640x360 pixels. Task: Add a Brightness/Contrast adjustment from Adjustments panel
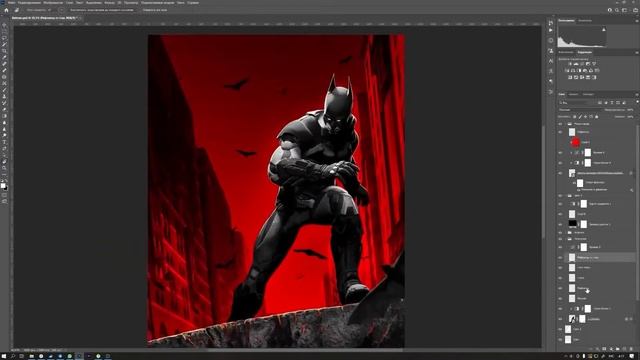click(x=570, y=64)
